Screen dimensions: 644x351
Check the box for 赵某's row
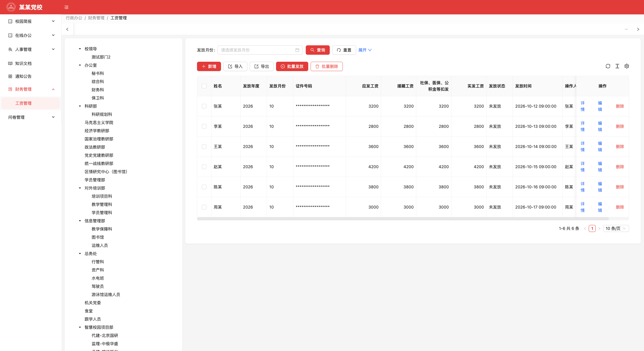coord(204,167)
